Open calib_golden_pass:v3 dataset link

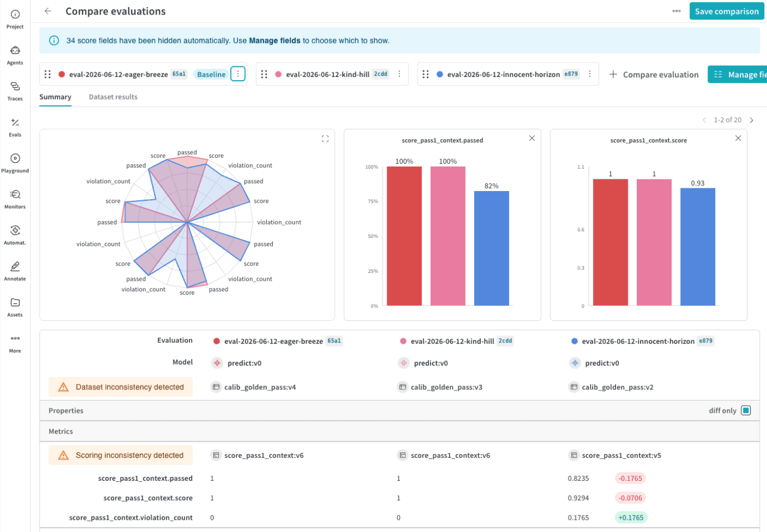[447, 387]
